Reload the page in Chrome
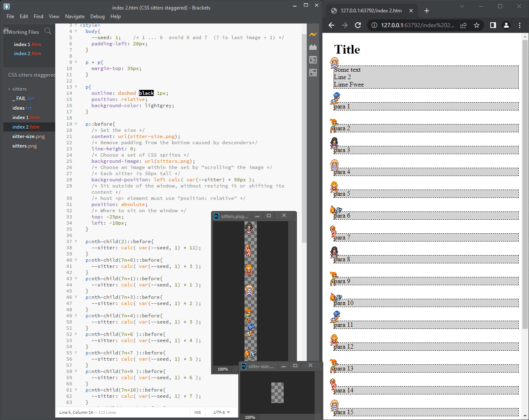 click(x=358, y=25)
